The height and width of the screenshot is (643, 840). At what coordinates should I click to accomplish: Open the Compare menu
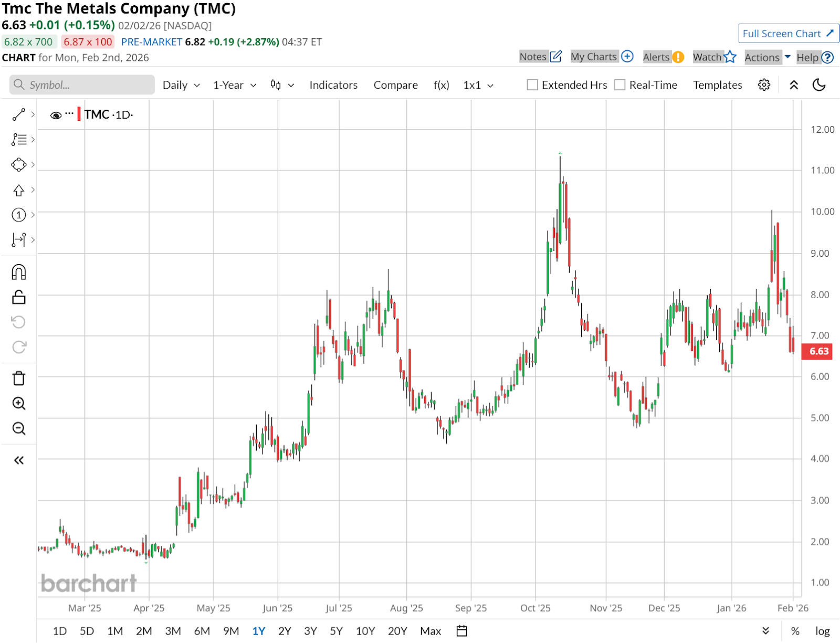pos(396,85)
